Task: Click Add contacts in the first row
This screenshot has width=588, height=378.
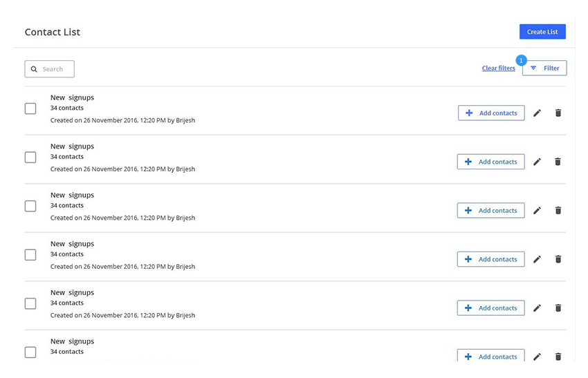Action: pos(491,113)
